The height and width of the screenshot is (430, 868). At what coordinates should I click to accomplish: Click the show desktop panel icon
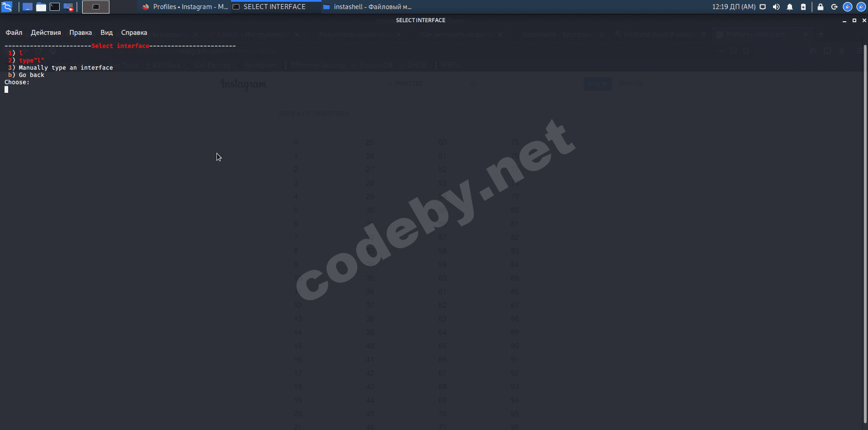point(27,7)
